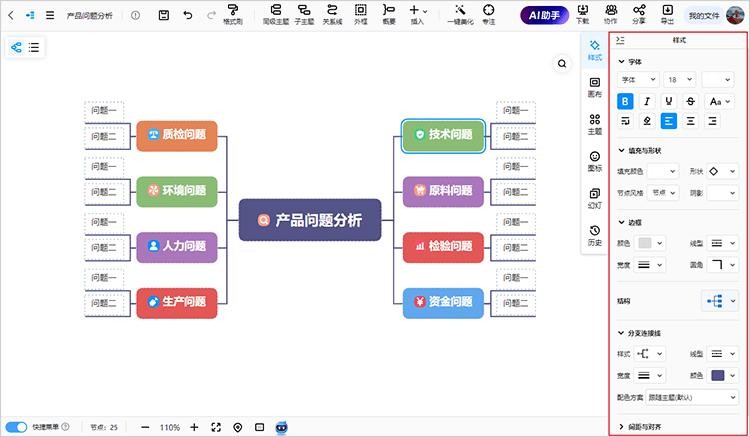Screen dimensions: 750x437
Task: Pick the branch line 颜色 purple swatch
Action: click(x=717, y=375)
